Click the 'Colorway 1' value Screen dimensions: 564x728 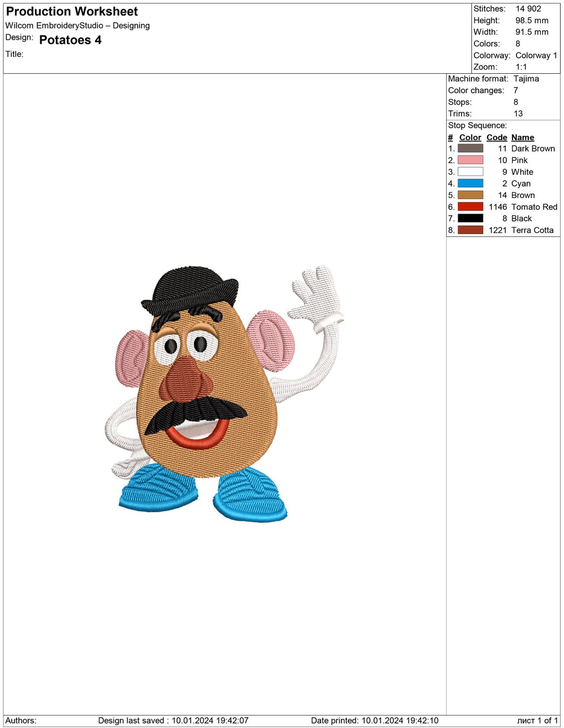tap(536, 55)
